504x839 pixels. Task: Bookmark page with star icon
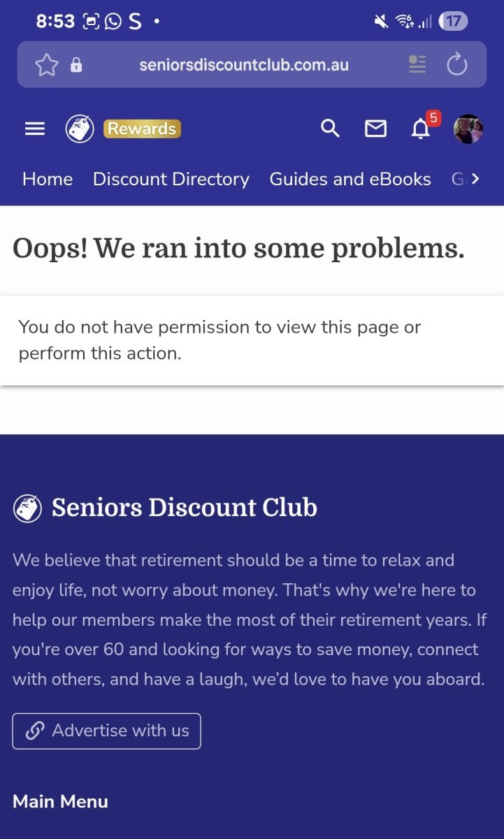(x=47, y=65)
